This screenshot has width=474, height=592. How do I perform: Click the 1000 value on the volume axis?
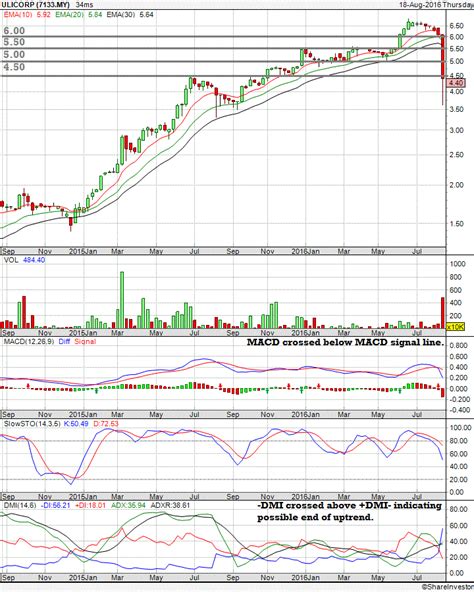point(457,264)
